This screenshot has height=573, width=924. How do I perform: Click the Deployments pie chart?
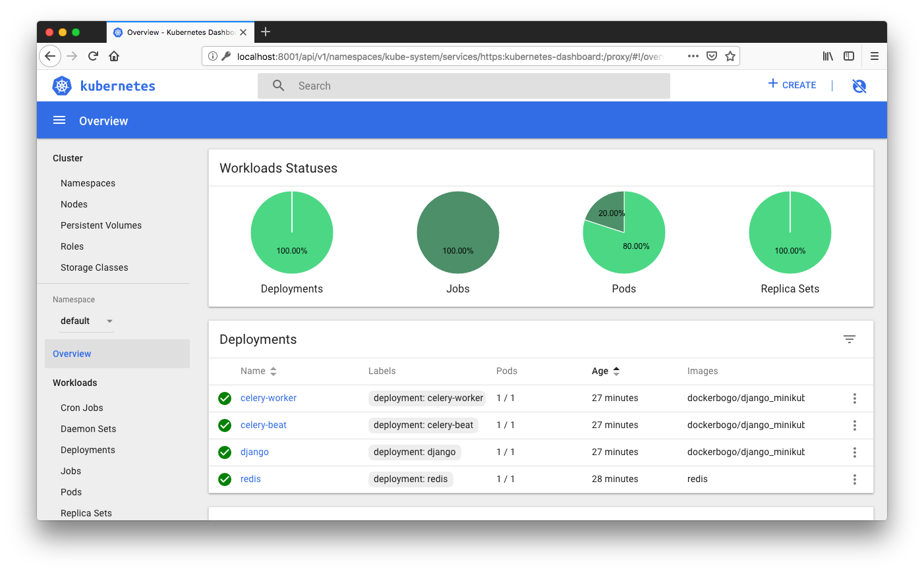click(x=292, y=232)
